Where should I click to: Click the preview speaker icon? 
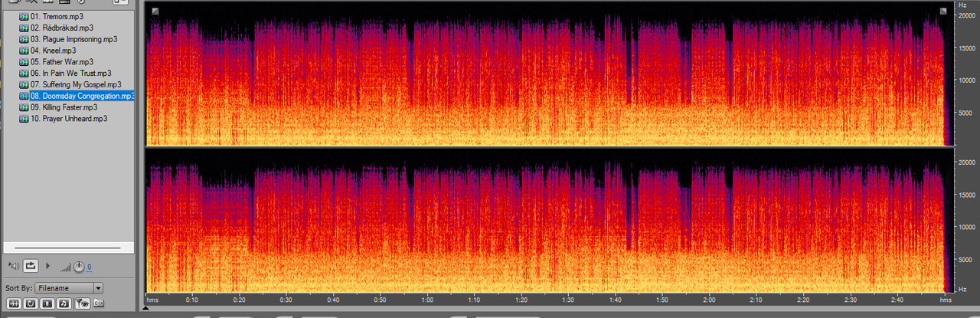14,266
